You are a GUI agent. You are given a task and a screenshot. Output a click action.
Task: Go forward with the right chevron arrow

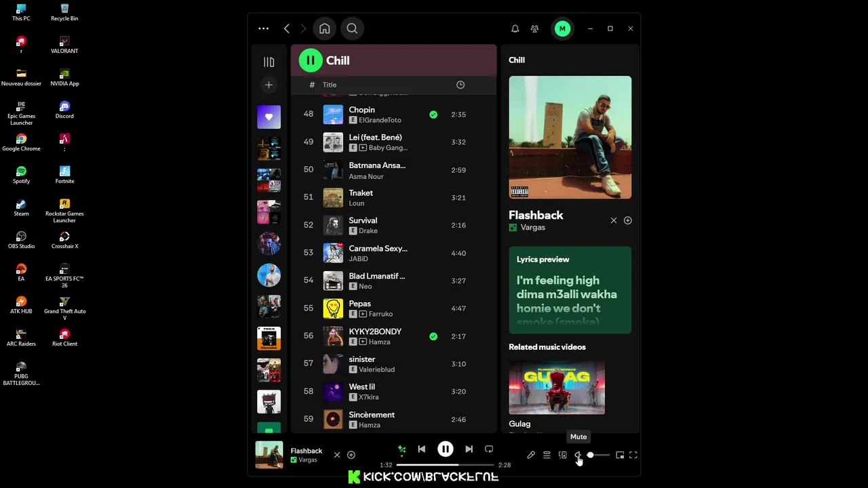point(303,28)
